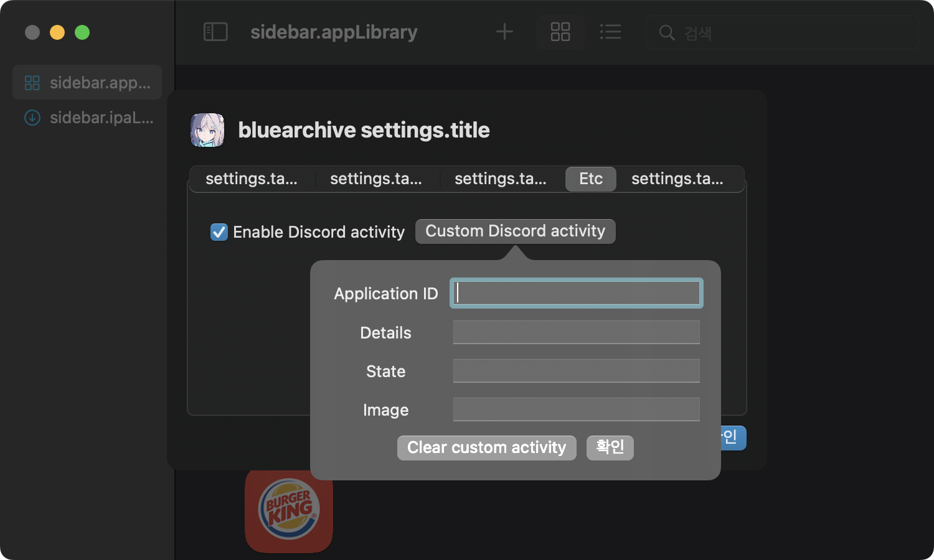Click the Application ID label
This screenshot has width=934, height=560.
386,293
